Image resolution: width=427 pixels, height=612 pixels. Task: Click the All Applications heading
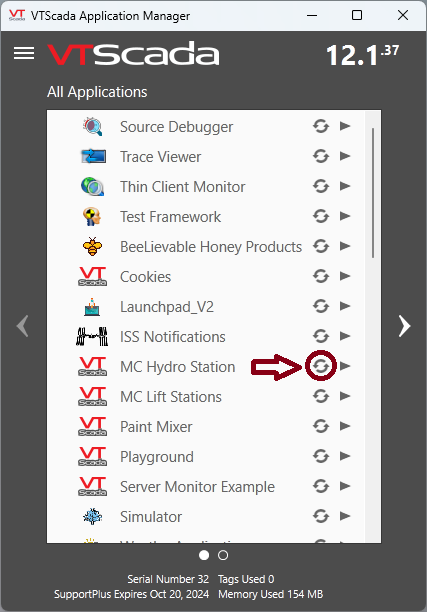tap(97, 92)
